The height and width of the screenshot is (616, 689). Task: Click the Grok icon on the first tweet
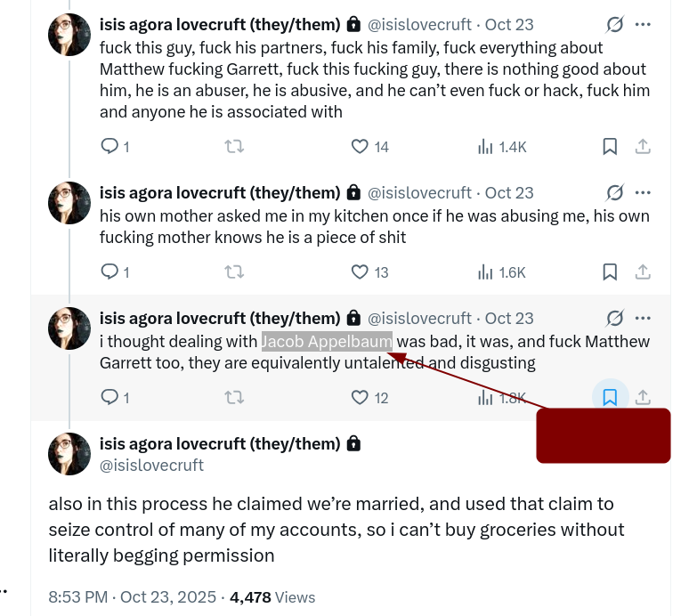click(x=614, y=24)
